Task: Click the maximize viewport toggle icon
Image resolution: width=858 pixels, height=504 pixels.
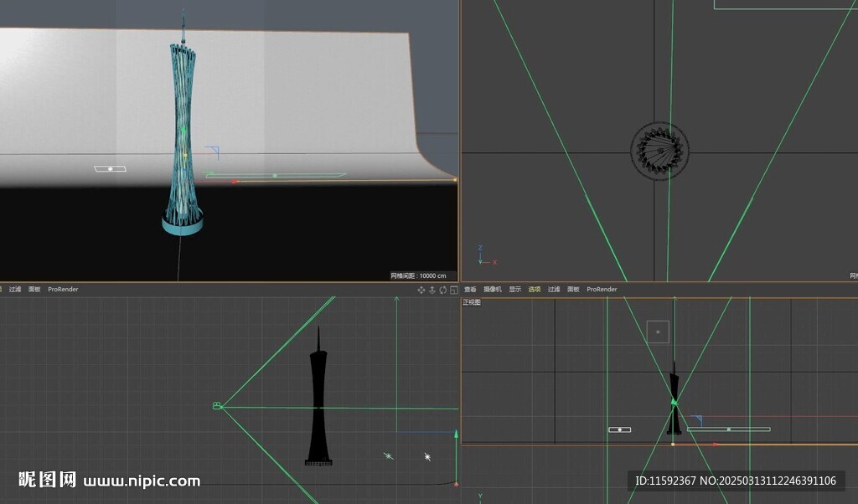Action: pos(453,291)
